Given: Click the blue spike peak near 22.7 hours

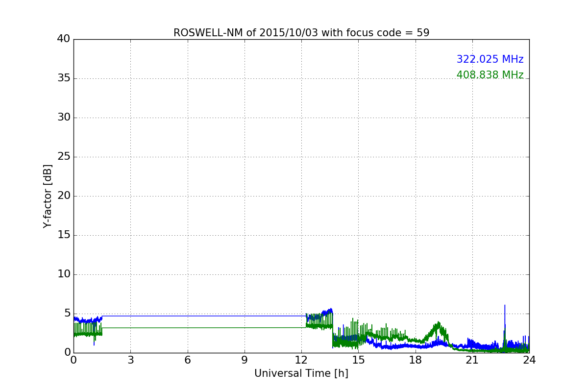Looking at the screenshot, I should (x=505, y=305).
